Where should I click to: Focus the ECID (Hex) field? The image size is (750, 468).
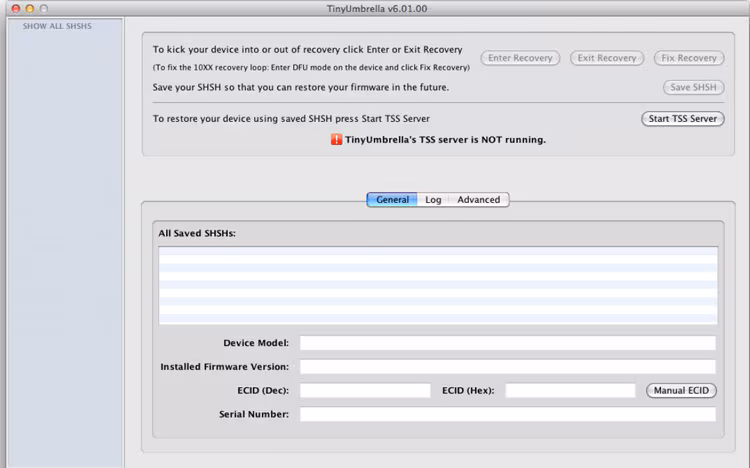coord(570,390)
